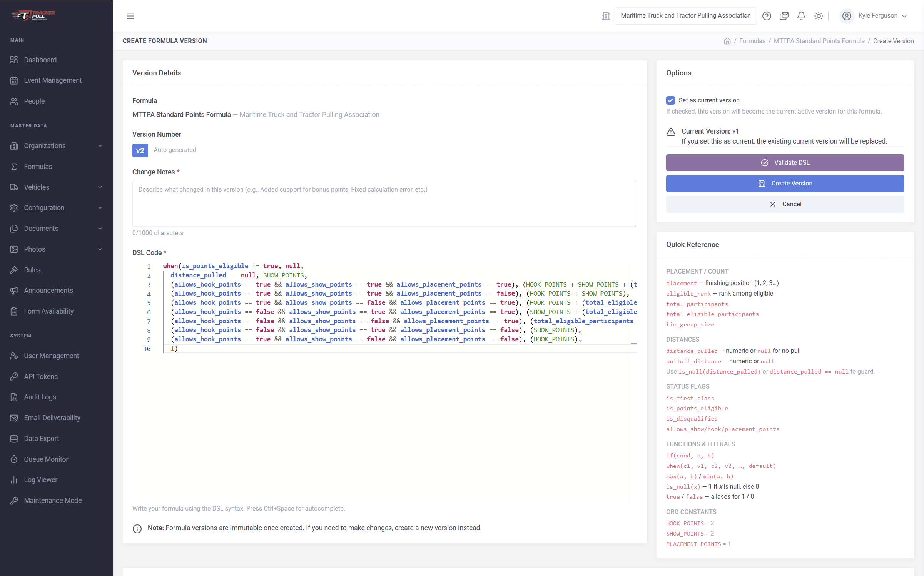Click the User Management sidebar label

(52, 356)
